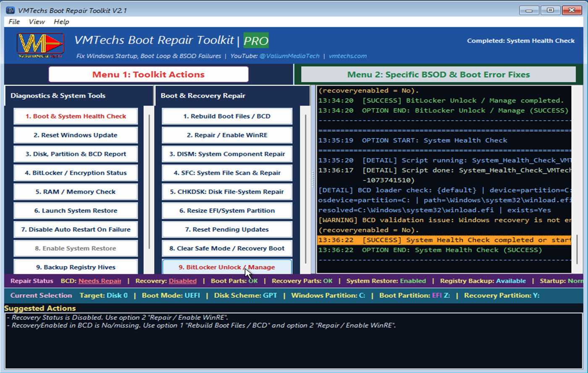The image size is (588, 373).
Task: Open the View menu
Action: 37,21
